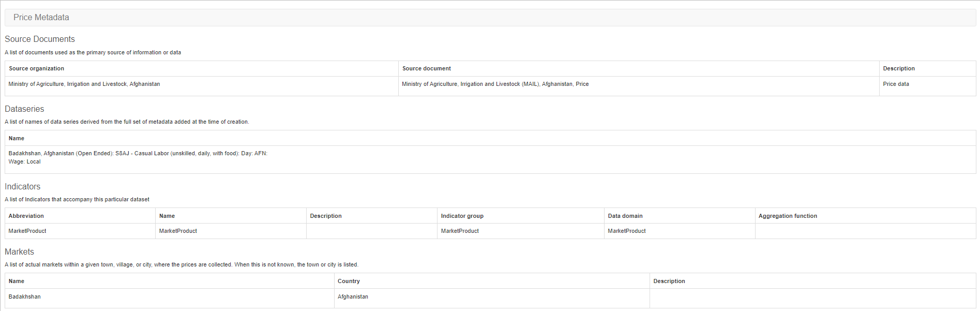Click the MAIL Afghanistan Price source document cell
The image size is (980, 311).
(495, 84)
